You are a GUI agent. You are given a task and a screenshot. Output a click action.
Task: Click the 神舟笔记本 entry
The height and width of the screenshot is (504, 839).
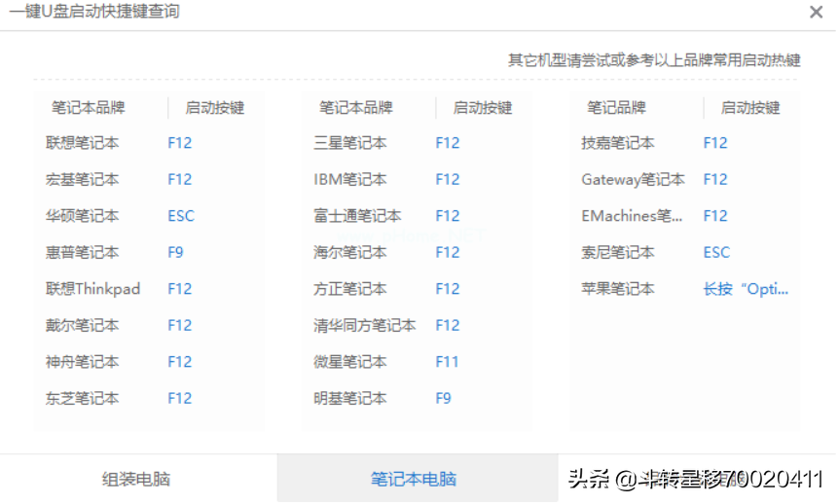point(83,362)
